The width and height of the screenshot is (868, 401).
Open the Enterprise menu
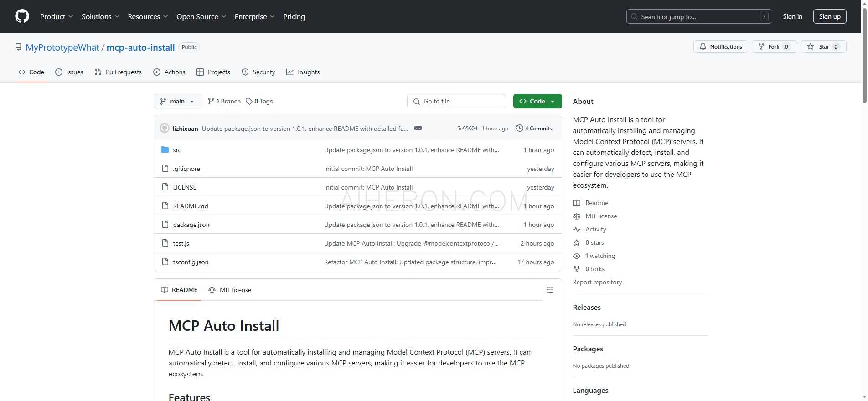click(x=255, y=16)
